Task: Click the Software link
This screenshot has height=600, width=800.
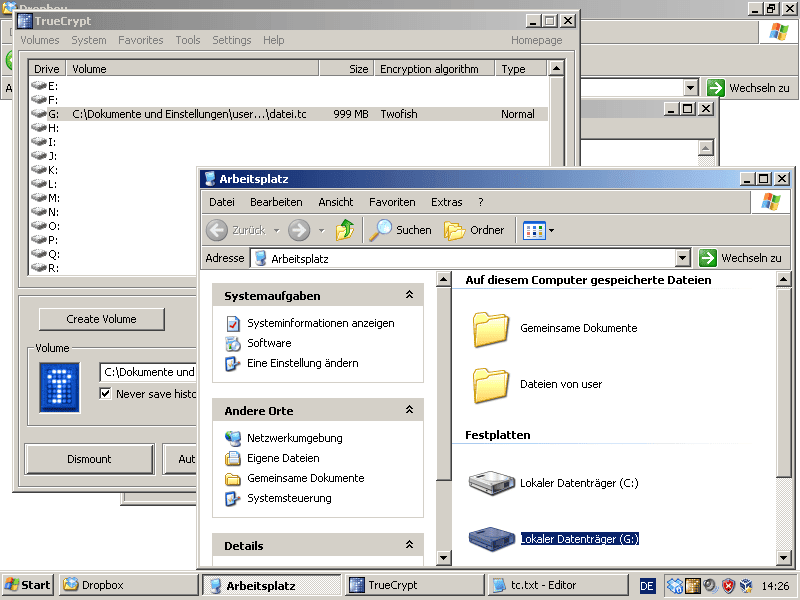Action: (269, 343)
